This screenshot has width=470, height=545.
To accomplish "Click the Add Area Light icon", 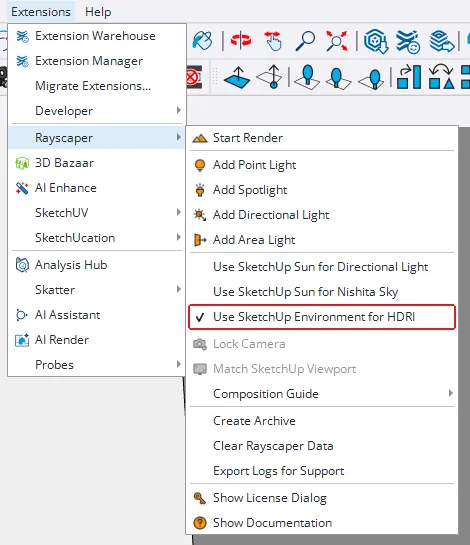I will pyautogui.click(x=200, y=240).
